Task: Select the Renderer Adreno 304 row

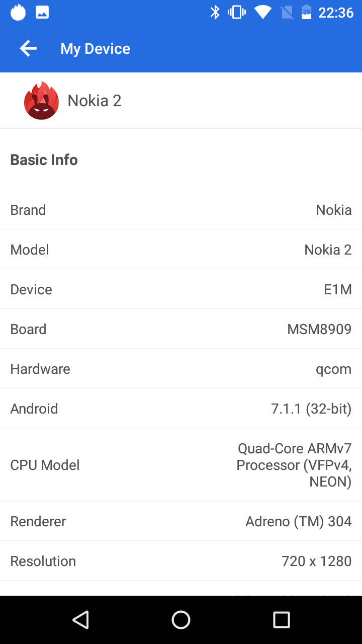Action: pos(181,521)
